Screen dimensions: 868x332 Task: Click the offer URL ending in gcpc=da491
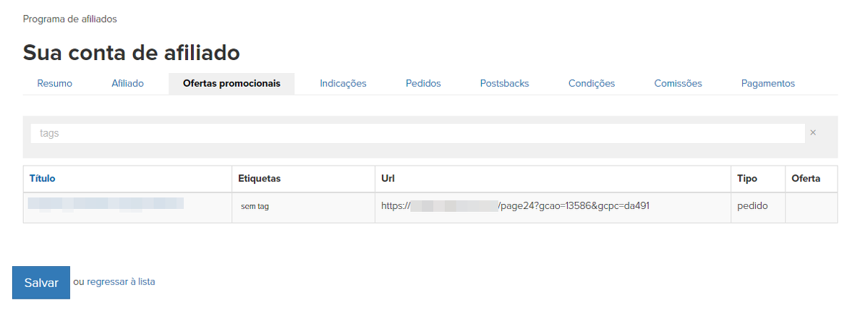[x=515, y=206]
